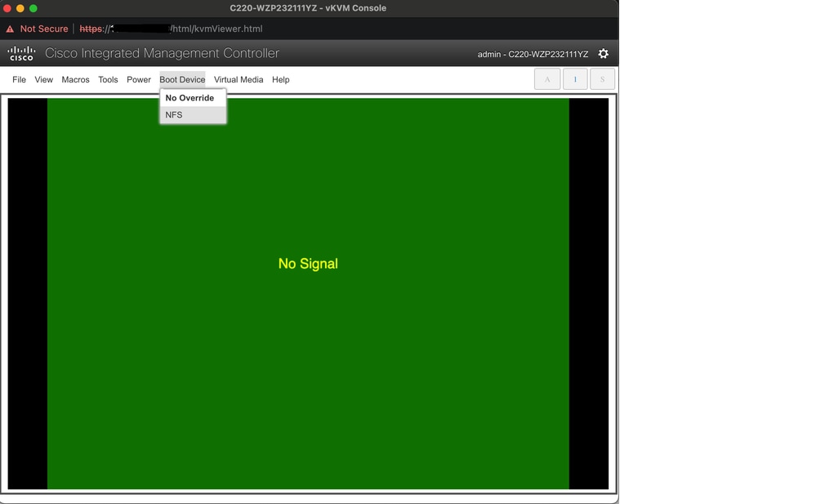The image size is (816, 504).
Task: Click the kvmViewer.html URL address
Action: (171, 29)
